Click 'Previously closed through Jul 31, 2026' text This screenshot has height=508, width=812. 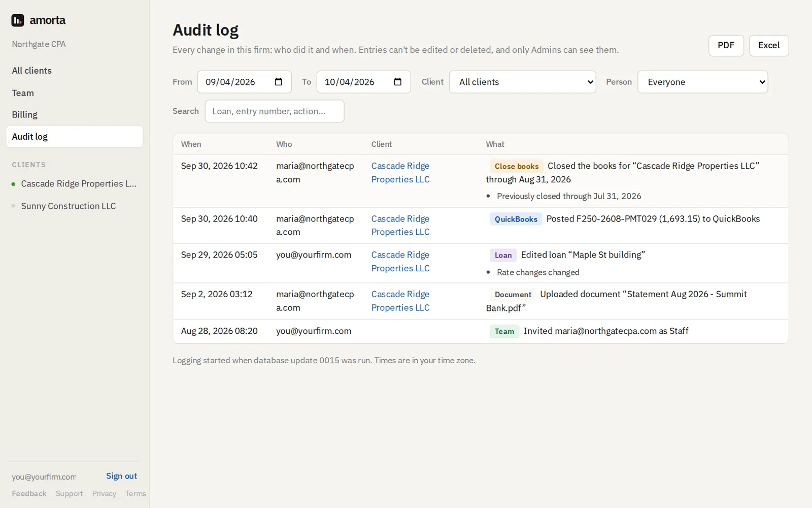[x=569, y=196]
